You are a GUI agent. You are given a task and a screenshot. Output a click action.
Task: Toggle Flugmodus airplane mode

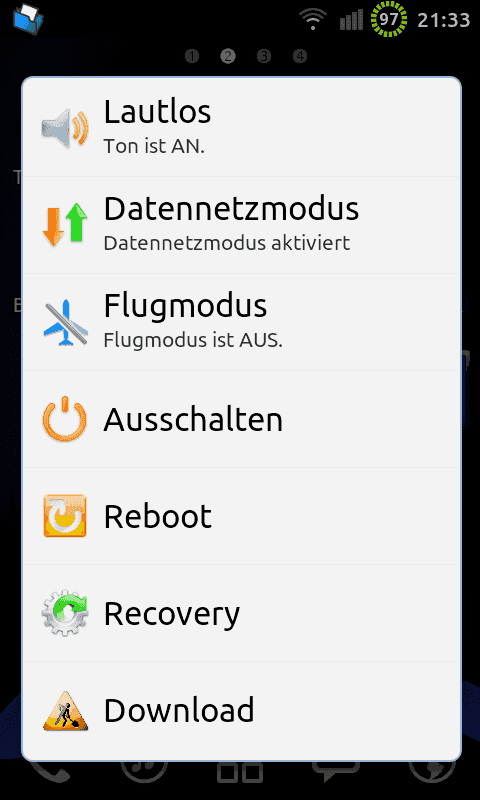point(241,322)
